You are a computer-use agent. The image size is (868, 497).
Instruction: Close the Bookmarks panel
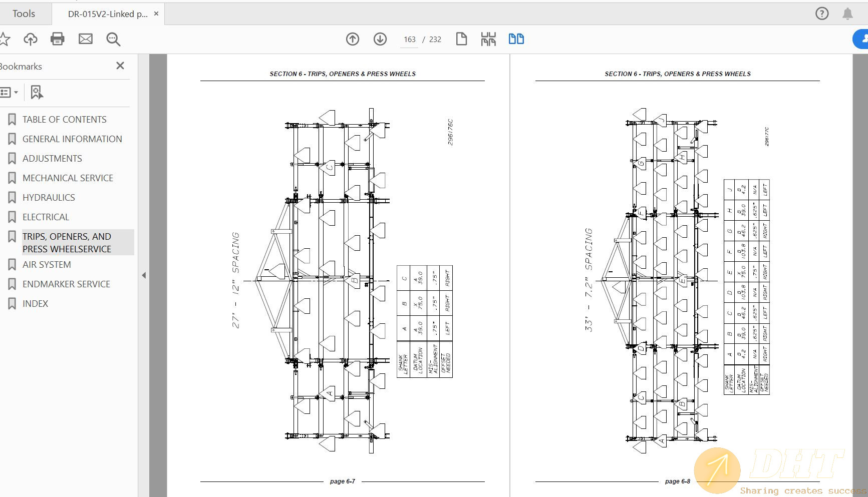click(120, 66)
